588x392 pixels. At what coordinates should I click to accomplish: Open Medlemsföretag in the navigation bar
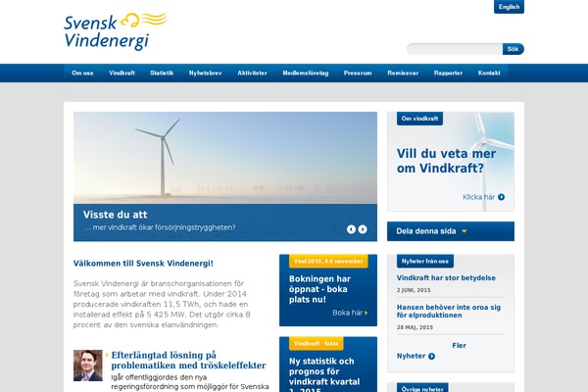click(305, 73)
